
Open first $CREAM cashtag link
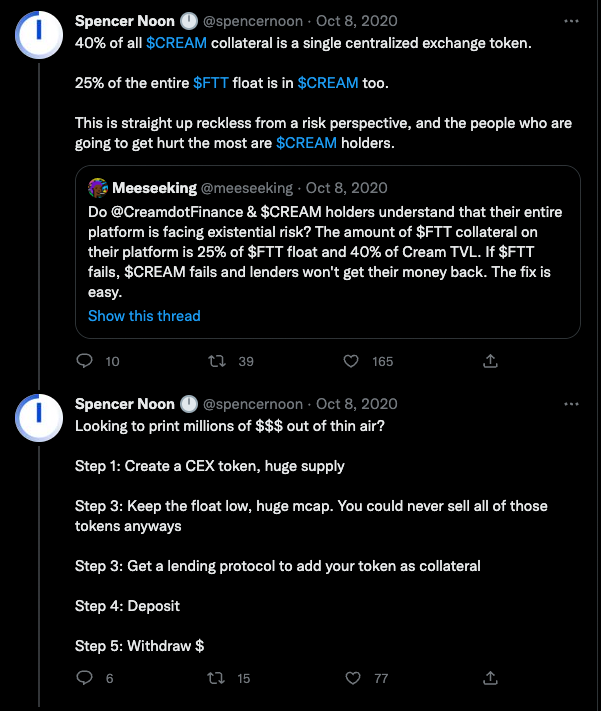coord(176,43)
